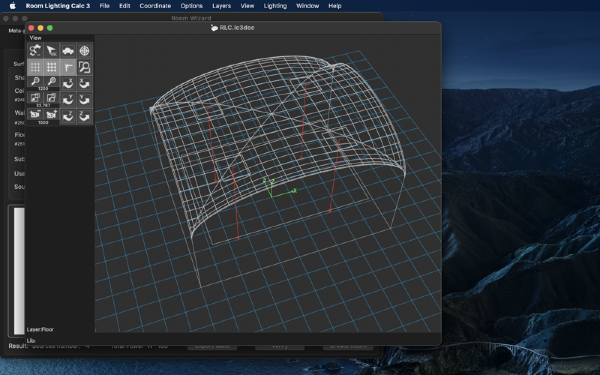600x375 pixels.
Task: Rotate around Z axis with left-arrow icon
Action: (68, 116)
